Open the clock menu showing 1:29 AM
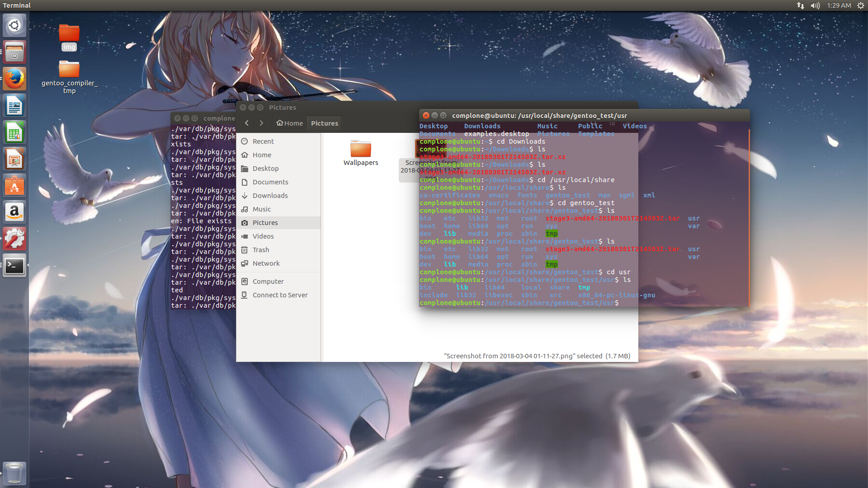The height and width of the screenshot is (488, 868). pos(839,5)
